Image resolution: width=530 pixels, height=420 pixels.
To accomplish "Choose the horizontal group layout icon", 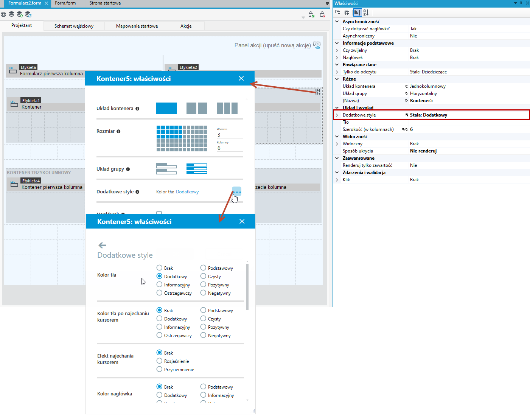I will (197, 169).
